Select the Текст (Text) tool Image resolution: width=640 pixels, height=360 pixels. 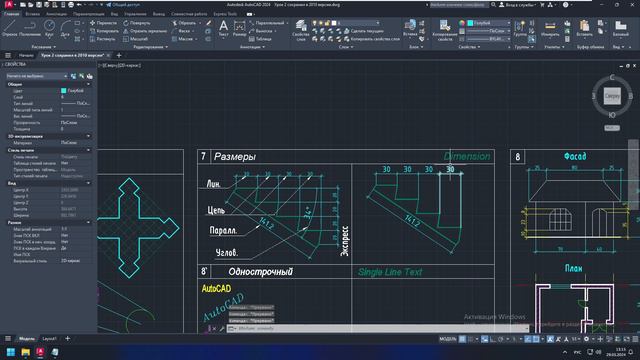click(223, 29)
